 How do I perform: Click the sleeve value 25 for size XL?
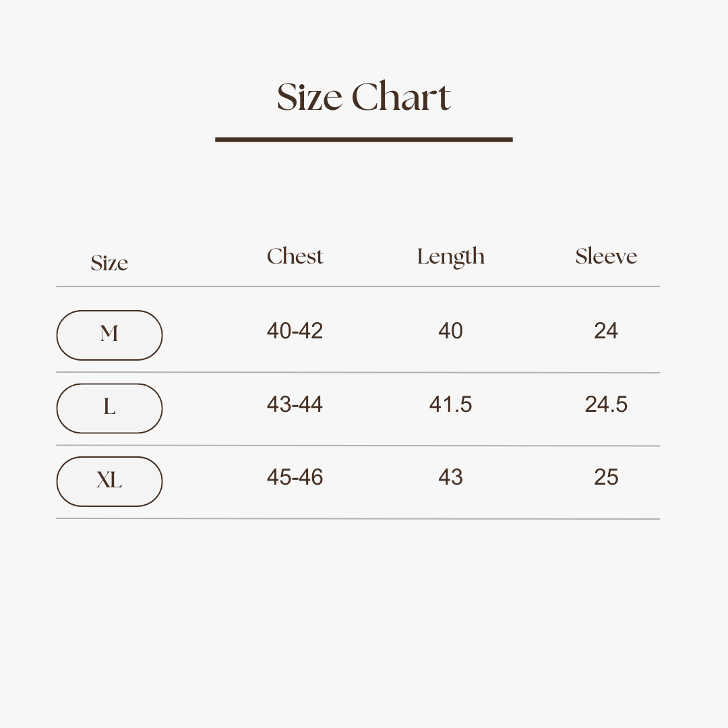click(x=606, y=477)
